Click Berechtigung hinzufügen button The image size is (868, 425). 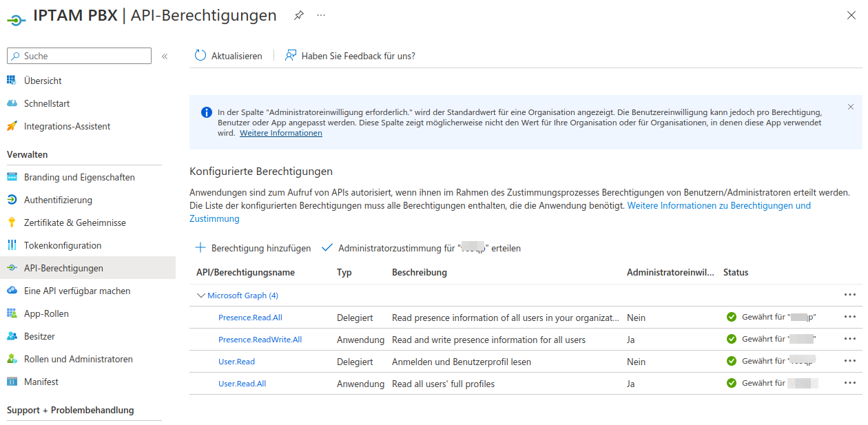coord(253,248)
